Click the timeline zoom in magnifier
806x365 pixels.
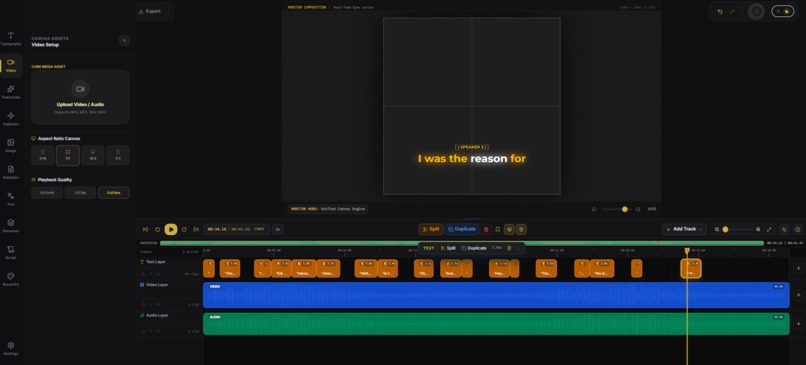tap(758, 229)
